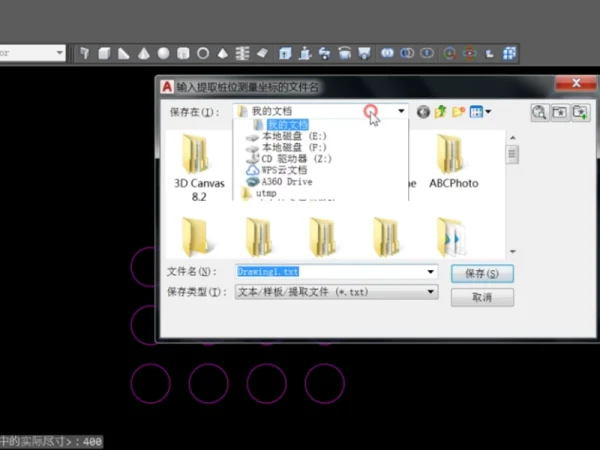
Task: Activate the 3D Align tool
Action: tap(489, 53)
